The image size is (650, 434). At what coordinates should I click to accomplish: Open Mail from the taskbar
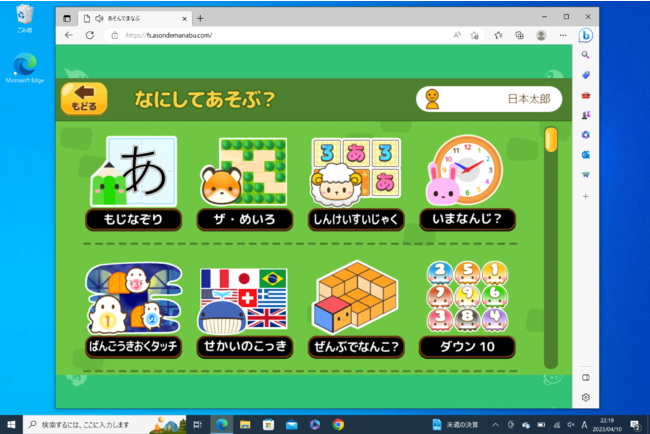(291, 424)
